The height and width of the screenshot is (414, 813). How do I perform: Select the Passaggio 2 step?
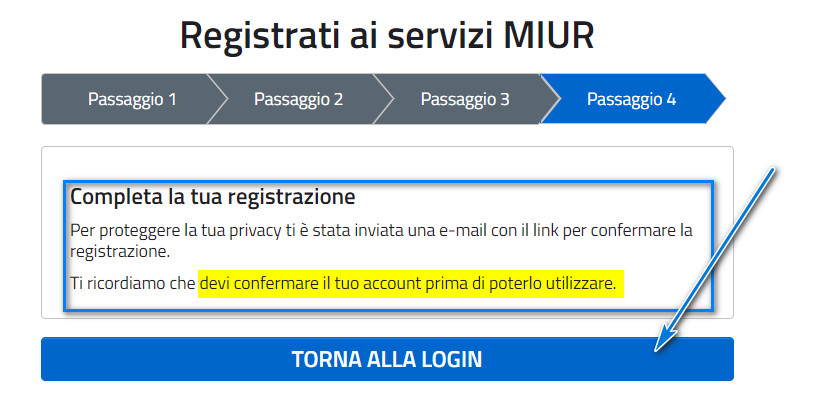tap(299, 99)
